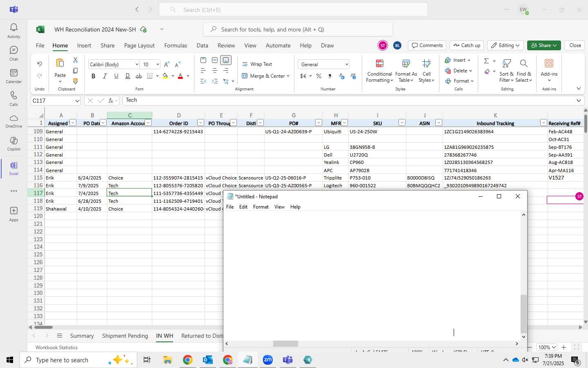This screenshot has width=588, height=368.
Task: Open Add-ins in the ribbon
Action: (x=549, y=71)
